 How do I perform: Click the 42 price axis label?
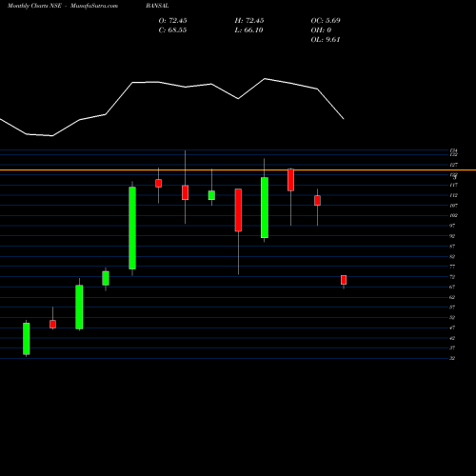(452, 338)
